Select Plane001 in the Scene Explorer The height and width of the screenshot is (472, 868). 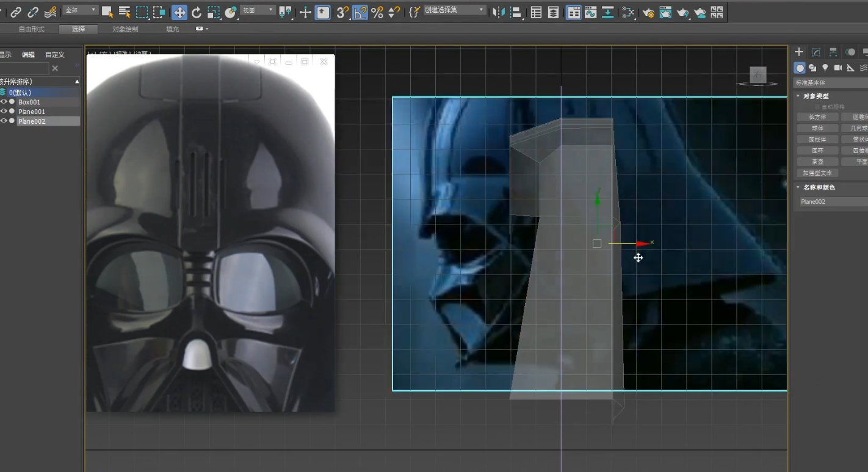pyautogui.click(x=32, y=112)
